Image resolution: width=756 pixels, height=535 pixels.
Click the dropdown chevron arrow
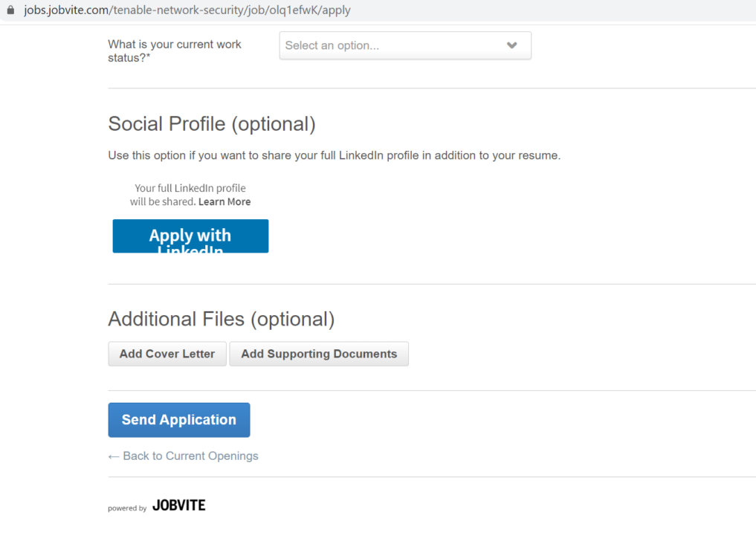click(x=511, y=45)
